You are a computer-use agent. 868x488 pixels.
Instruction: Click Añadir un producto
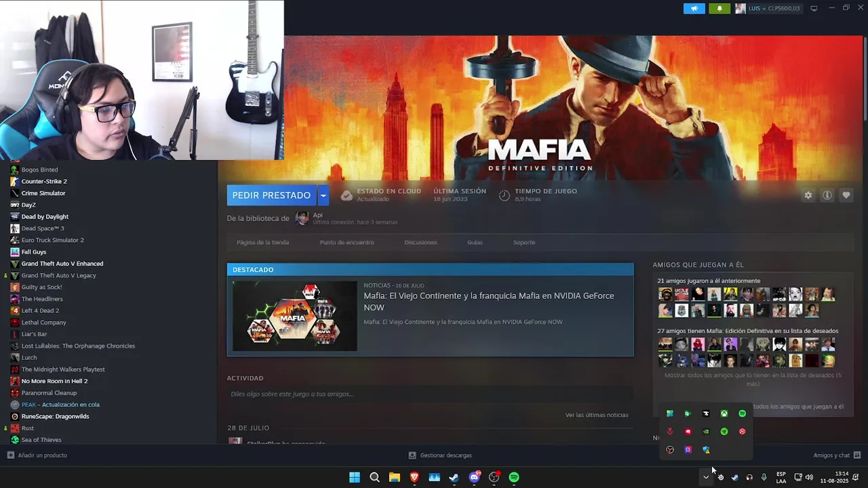pyautogui.click(x=37, y=455)
